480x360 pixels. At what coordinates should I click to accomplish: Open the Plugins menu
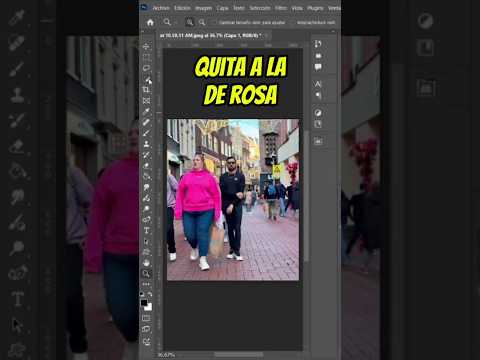[x=315, y=8]
